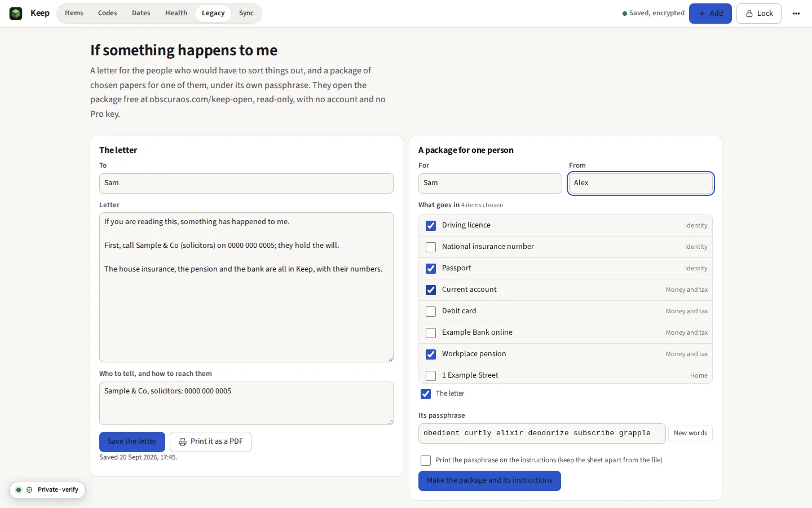Click the 'A package for one person' title
Viewport: 812px width, 508px height.
pos(466,150)
